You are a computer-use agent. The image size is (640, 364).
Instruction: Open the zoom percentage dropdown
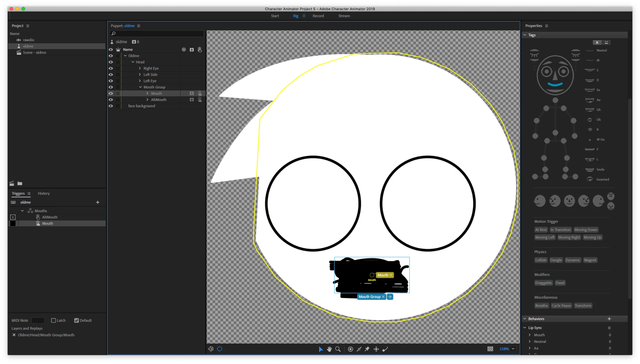point(513,349)
